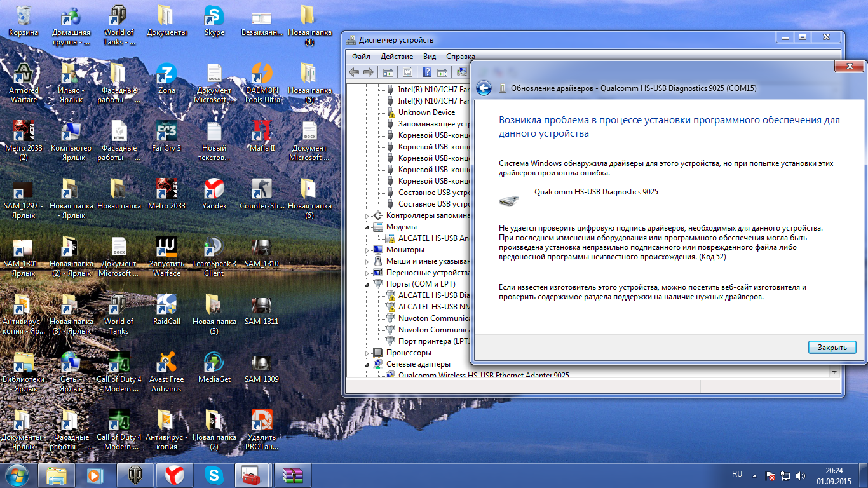Expand the Процессоры tree category
This screenshot has width=868, height=488.
pyautogui.click(x=367, y=353)
